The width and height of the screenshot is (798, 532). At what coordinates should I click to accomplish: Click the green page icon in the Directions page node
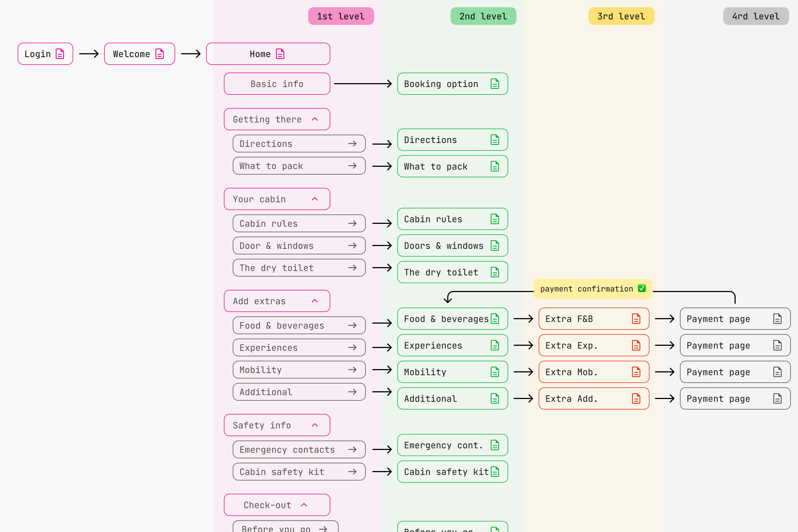coord(495,140)
